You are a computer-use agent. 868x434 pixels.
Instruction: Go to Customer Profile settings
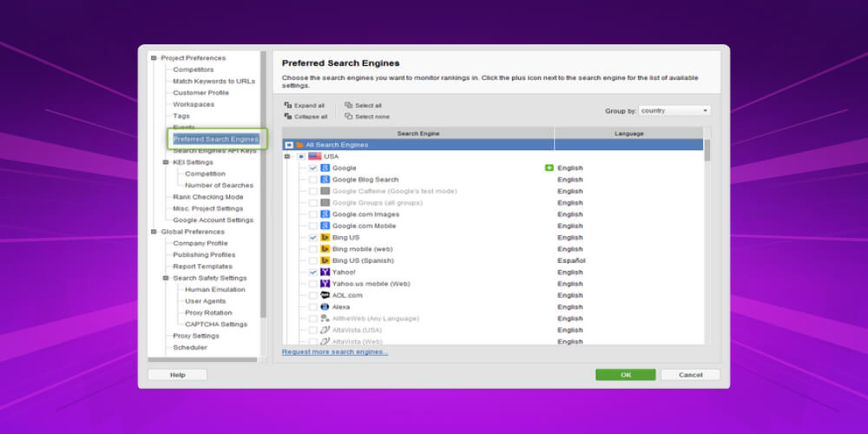201,93
